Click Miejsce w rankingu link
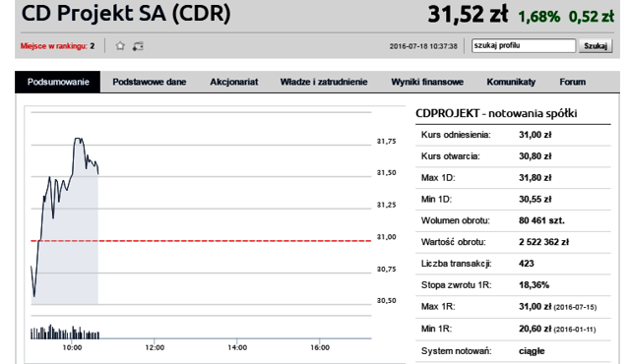630x364 pixels. point(54,46)
